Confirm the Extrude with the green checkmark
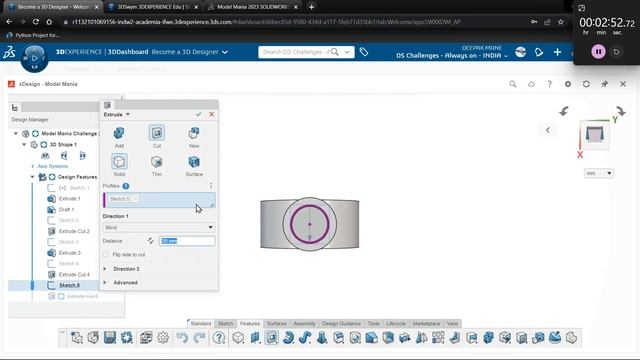 pyautogui.click(x=198, y=114)
